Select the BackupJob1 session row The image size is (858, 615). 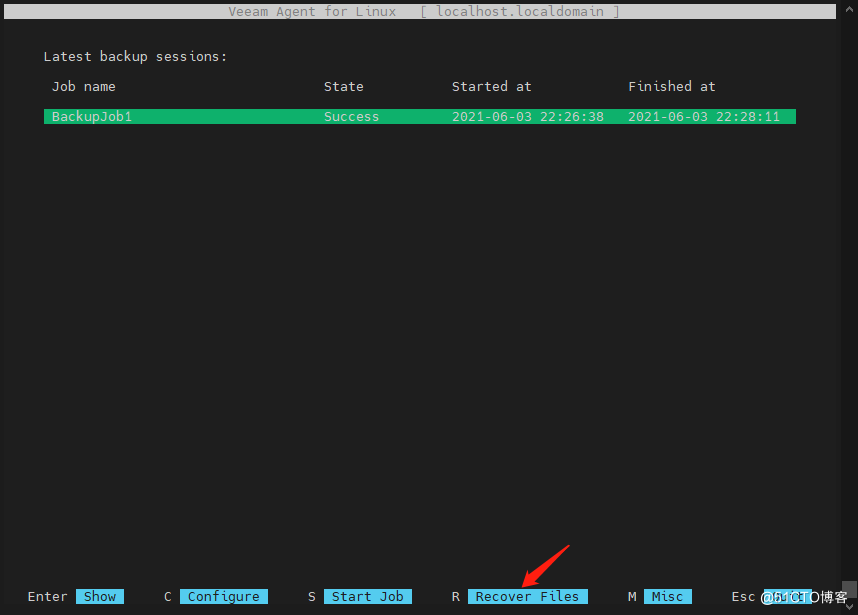point(420,117)
